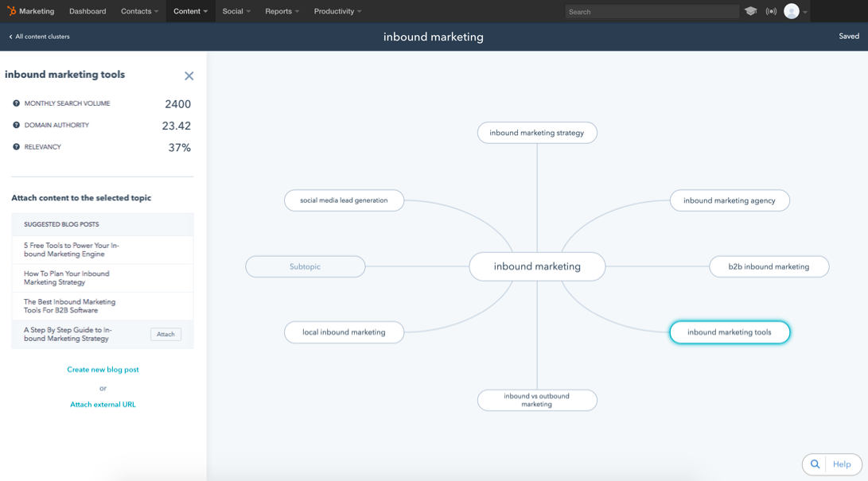Open the user profile avatar
The height and width of the screenshot is (481, 868).
(791, 11)
